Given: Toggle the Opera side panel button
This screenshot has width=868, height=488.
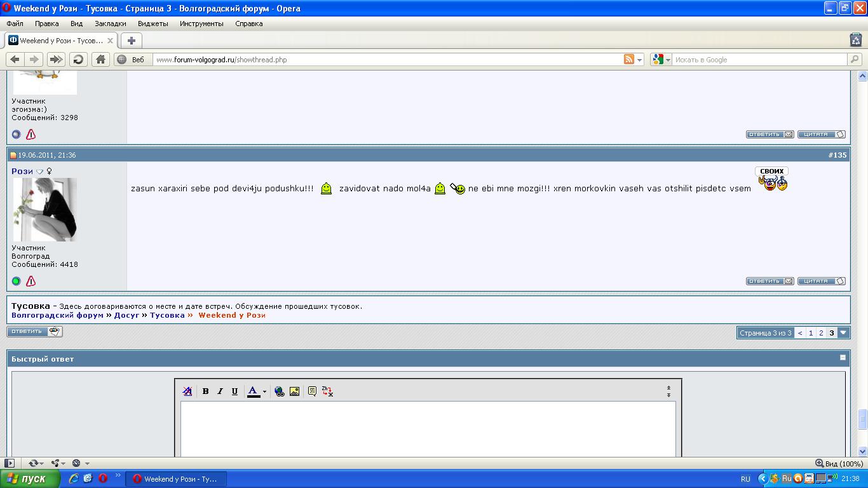Looking at the screenshot, I should coord(10,463).
